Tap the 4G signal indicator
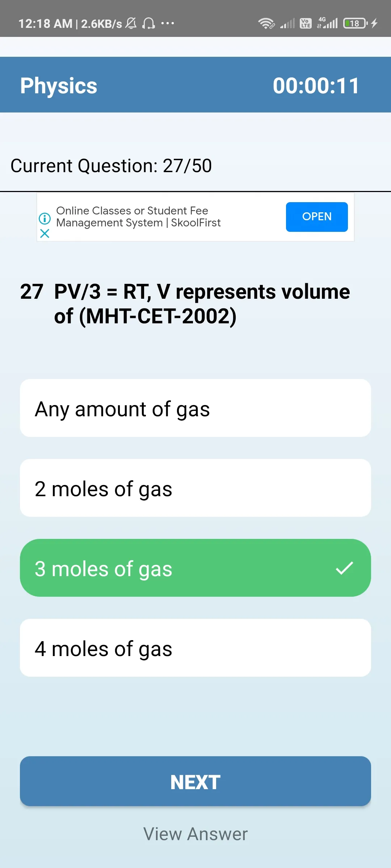Viewport: 391px width, 868px height. click(x=328, y=23)
